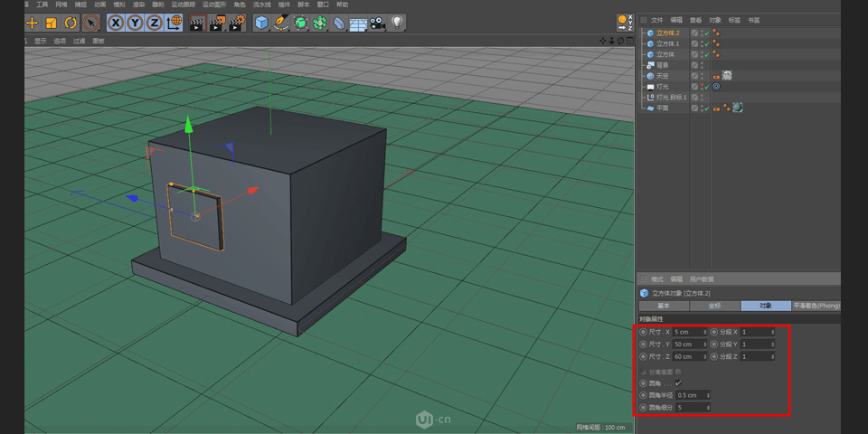Select 天空 object in object list
The height and width of the screenshot is (434, 868).
pos(663,76)
